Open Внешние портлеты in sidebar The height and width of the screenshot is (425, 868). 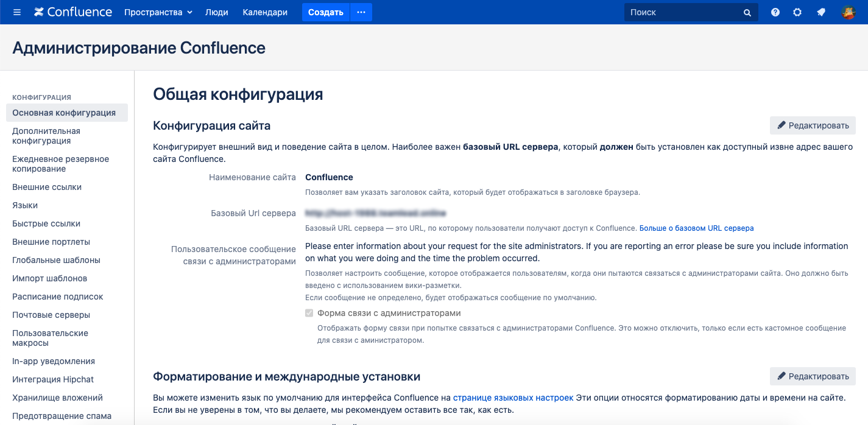[51, 242]
